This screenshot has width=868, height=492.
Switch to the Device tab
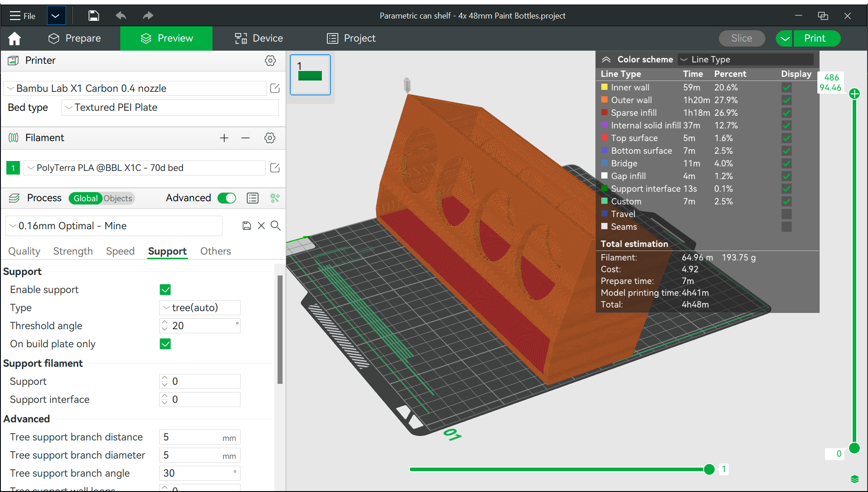(258, 38)
